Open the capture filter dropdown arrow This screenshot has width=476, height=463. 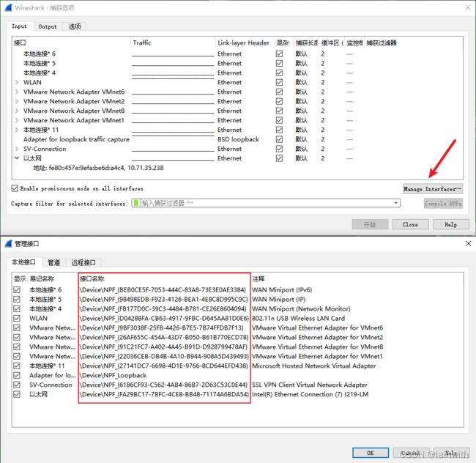click(396, 203)
